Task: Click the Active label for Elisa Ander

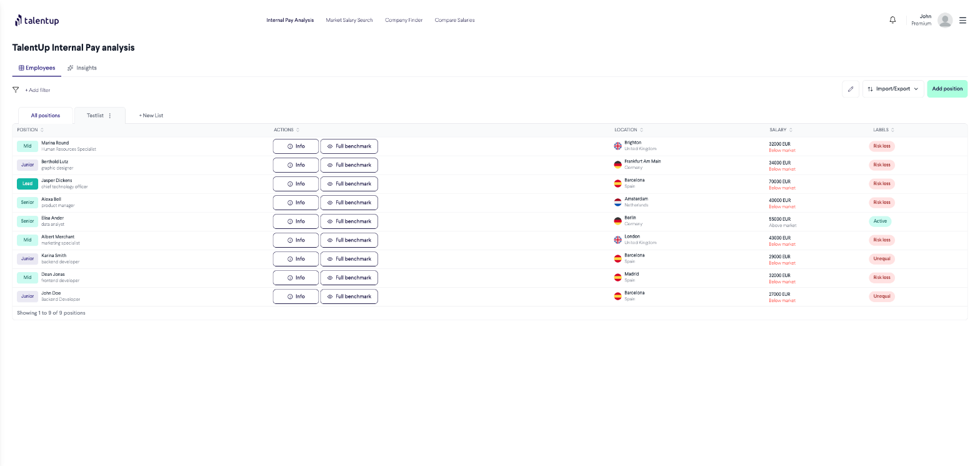Action: click(x=879, y=221)
